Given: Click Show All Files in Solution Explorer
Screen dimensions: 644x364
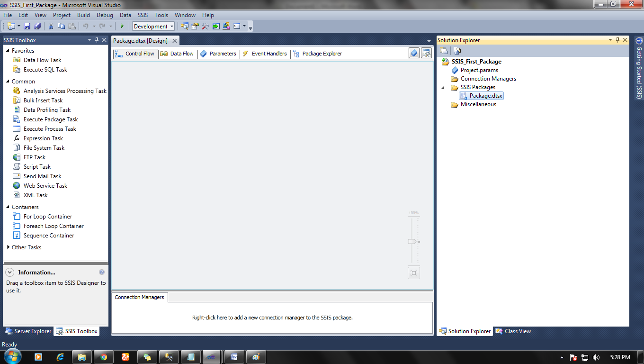Looking at the screenshot, I should tap(457, 51).
